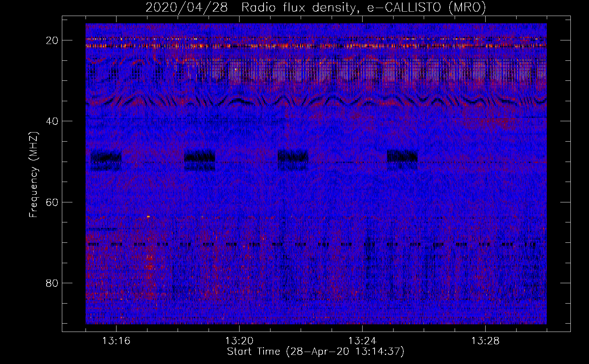This screenshot has height=364, width=589.
Task: Select the 'Frequency (MHZ)' axis label
Action: (x=33, y=175)
